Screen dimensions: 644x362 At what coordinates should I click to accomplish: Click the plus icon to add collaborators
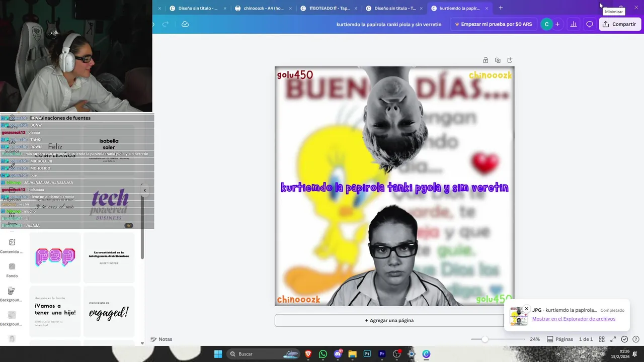click(557, 24)
